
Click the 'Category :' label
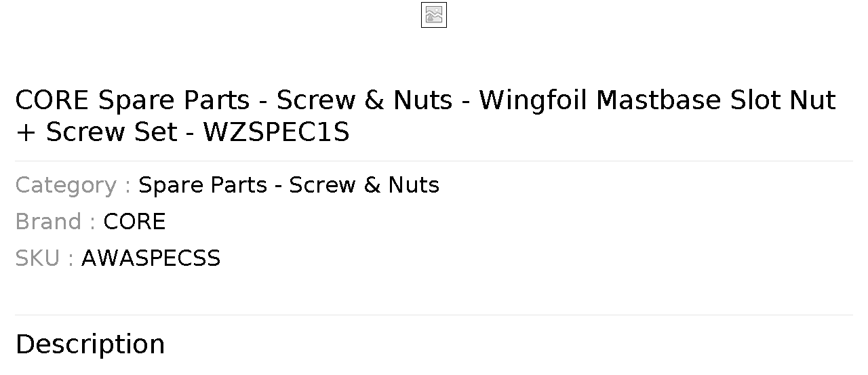click(73, 185)
